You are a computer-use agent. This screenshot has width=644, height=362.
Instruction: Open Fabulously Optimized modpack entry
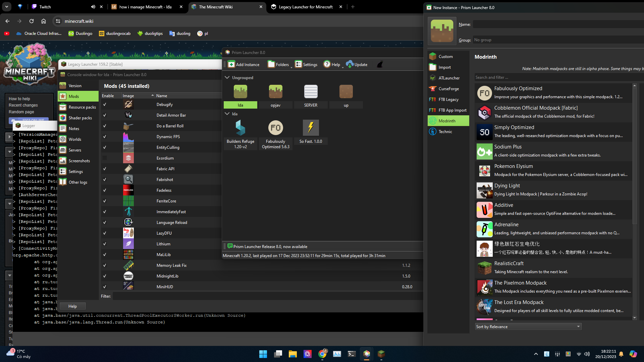tap(554, 93)
